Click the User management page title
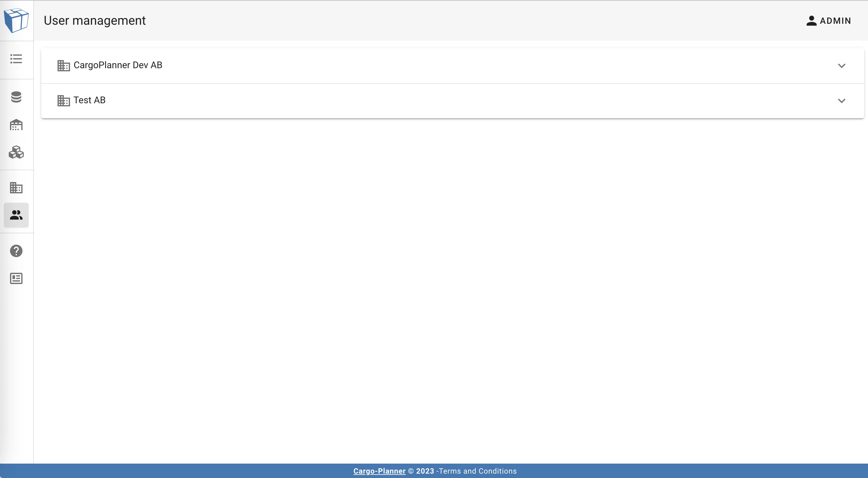Viewport: 868px width, 478px height. (x=95, y=21)
